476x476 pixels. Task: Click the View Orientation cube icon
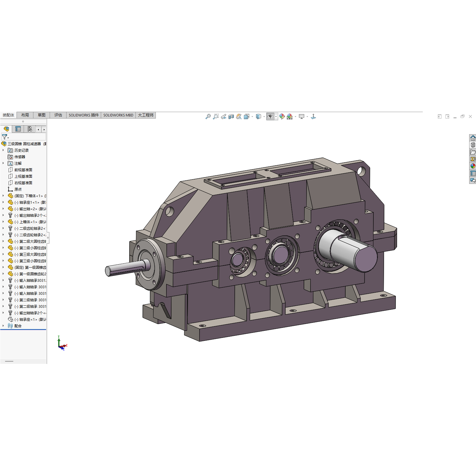pyautogui.click(x=247, y=116)
